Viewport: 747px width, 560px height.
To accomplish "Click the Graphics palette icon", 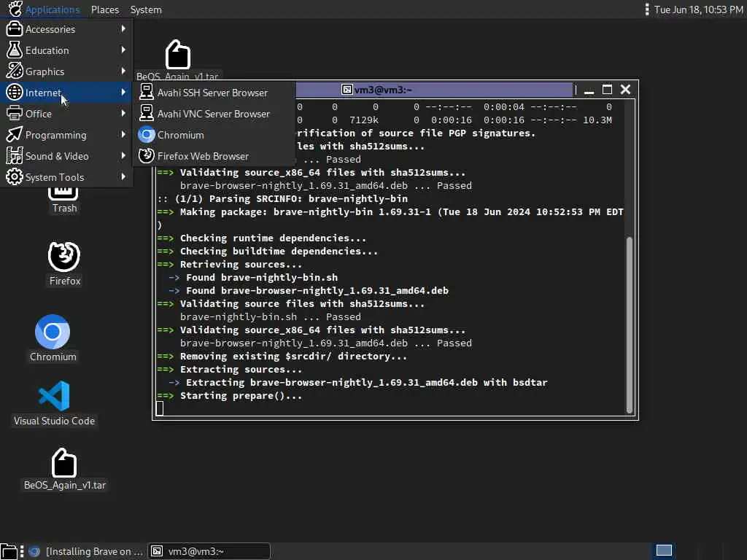I will (x=15, y=71).
